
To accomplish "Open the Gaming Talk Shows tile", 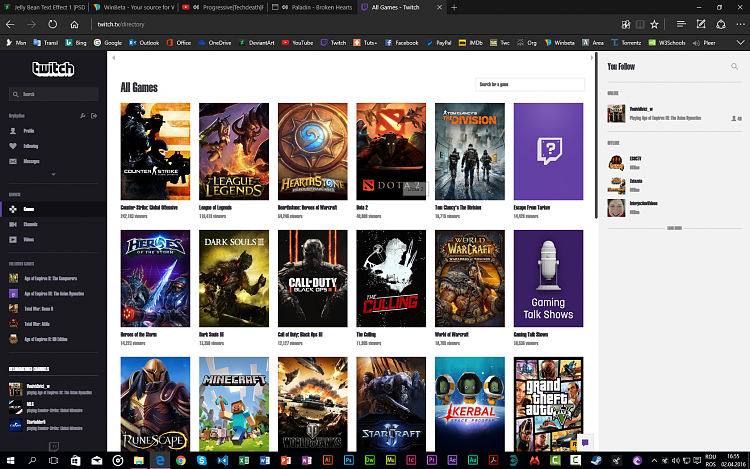I will pos(548,279).
